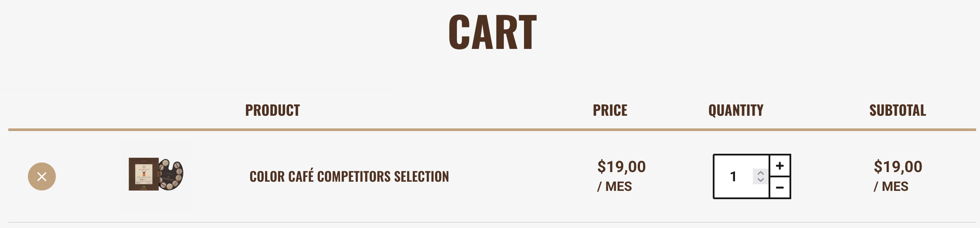Click the Price column header
The width and height of the screenshot is (980, 228).
pyautogui.click(x=610, y=111)
